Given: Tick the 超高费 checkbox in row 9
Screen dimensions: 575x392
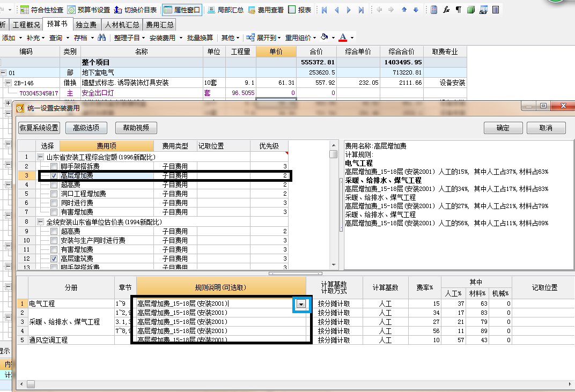Looking at the screenshot, I should [x=54, y=231].
